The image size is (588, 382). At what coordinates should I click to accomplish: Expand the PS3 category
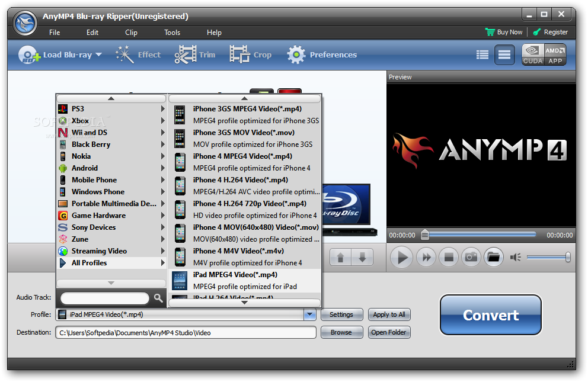tap(111, 109)
